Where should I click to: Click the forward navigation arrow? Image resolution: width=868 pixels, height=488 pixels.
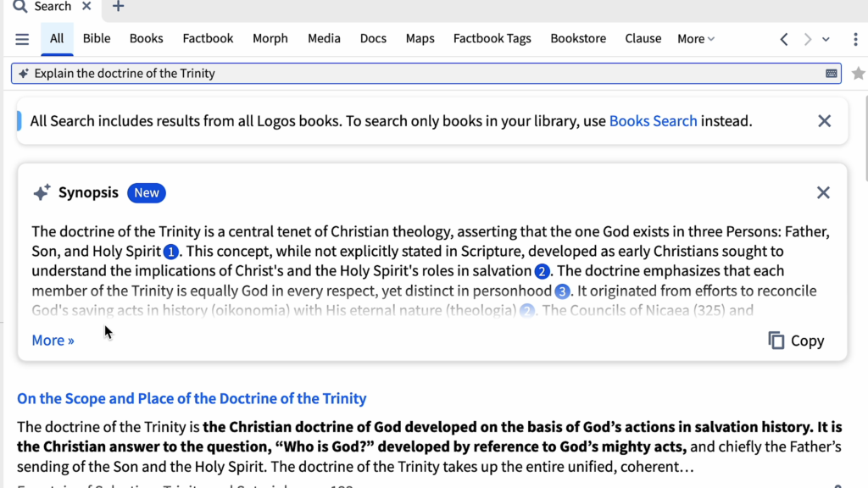807,39
